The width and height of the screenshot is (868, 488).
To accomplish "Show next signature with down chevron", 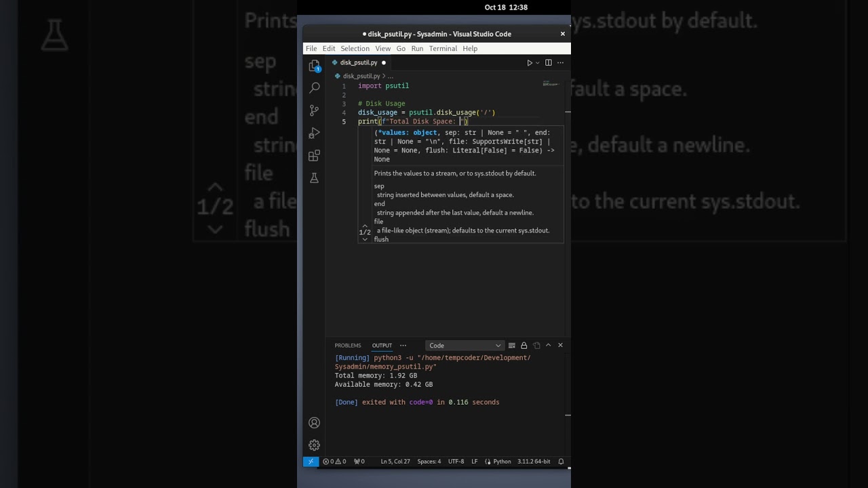I will [365, 239].
